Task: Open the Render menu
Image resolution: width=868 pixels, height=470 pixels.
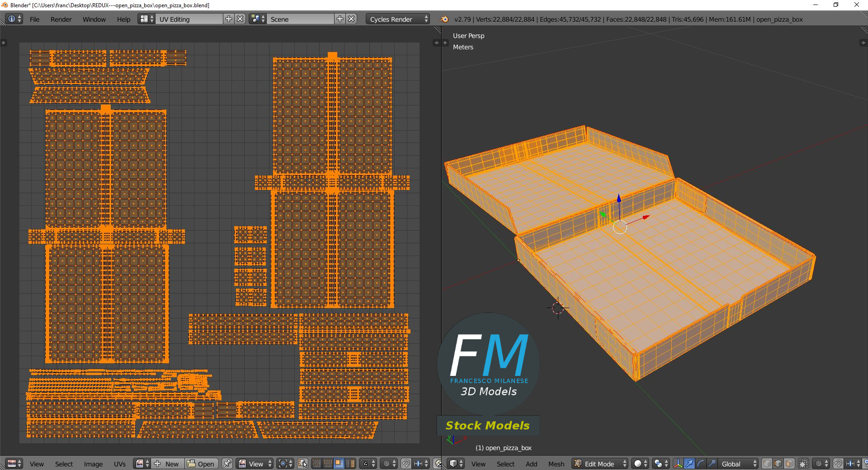Action: (61, 19)
